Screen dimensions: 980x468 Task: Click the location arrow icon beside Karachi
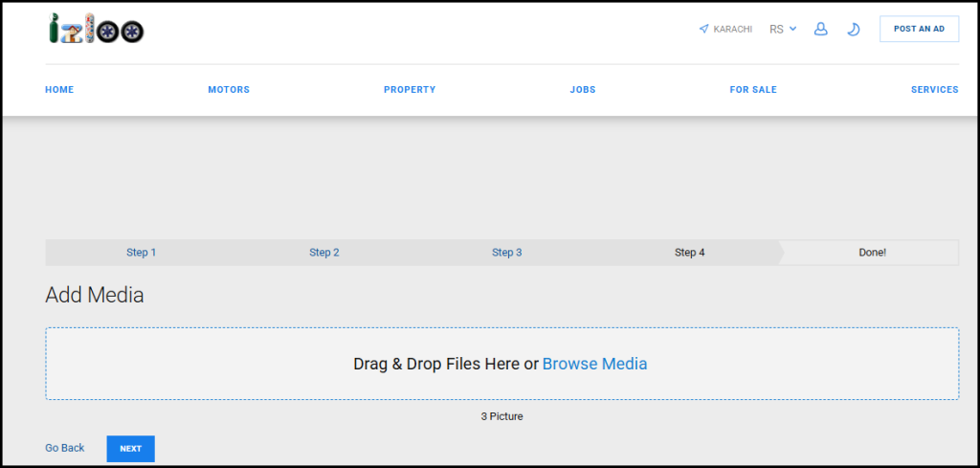click(703, 30)
